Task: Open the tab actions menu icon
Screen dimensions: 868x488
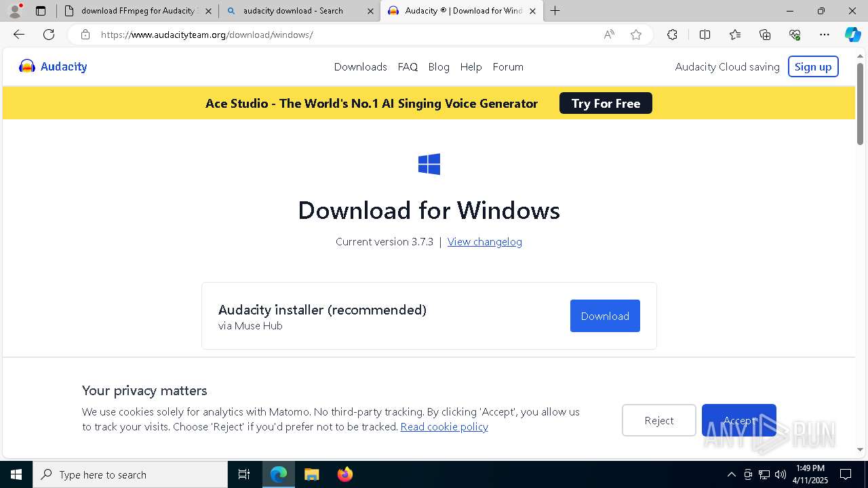Action: [x=41, y=11]
